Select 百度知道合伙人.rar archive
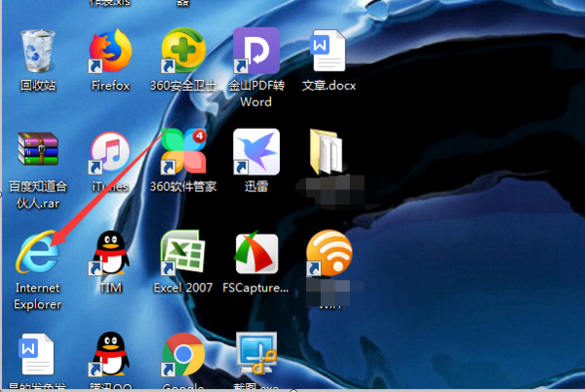 pos(38,149)
